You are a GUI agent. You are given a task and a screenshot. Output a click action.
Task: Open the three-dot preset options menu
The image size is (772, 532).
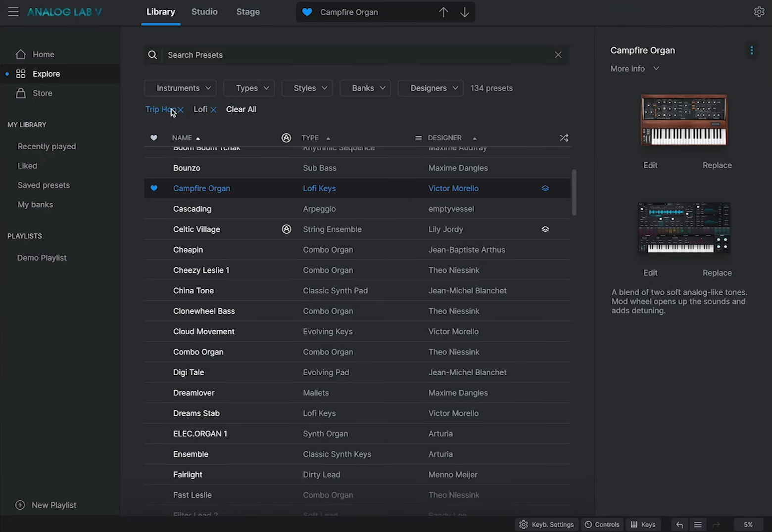(x=752, y=50)
